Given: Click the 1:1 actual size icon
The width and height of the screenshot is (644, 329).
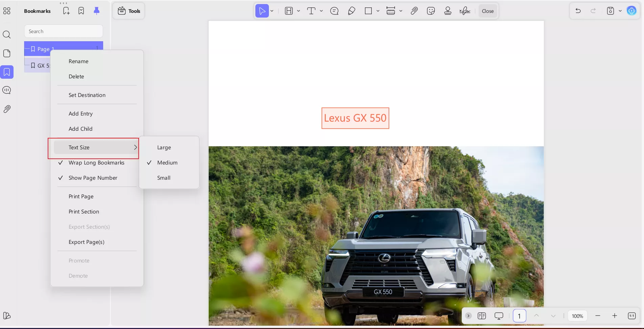Looking at the screenshot, I should click(631, 316).
